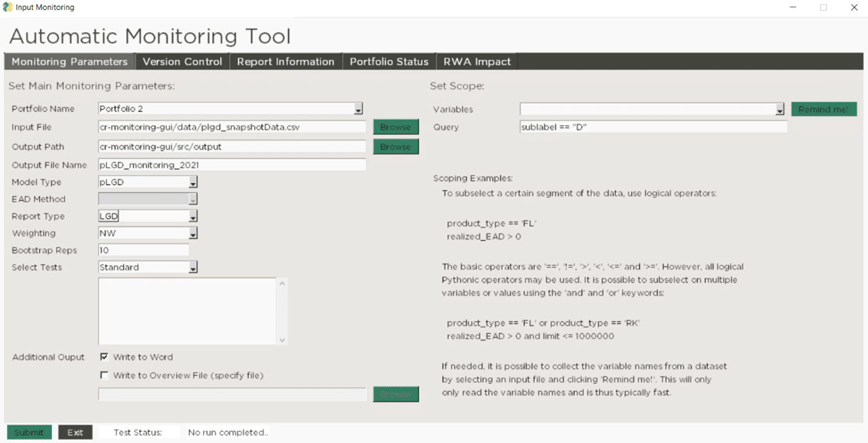Open the Model Type dropdown
Viewport: 868px width, 443px height.
193,182
